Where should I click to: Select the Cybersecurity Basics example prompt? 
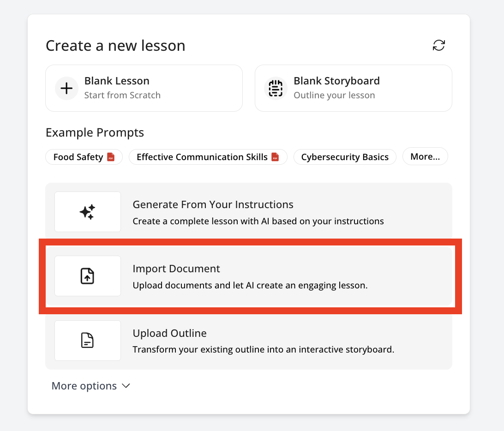[x=345, y=157]
